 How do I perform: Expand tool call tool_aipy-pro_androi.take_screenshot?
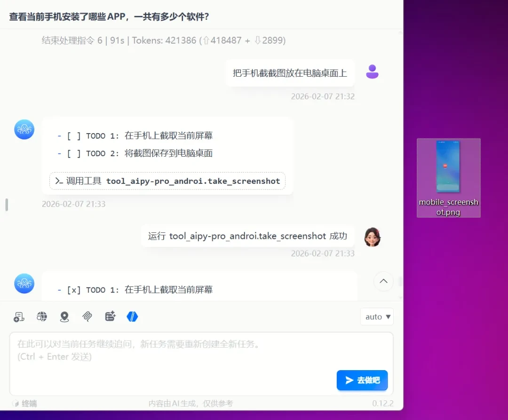coord(167,181)
